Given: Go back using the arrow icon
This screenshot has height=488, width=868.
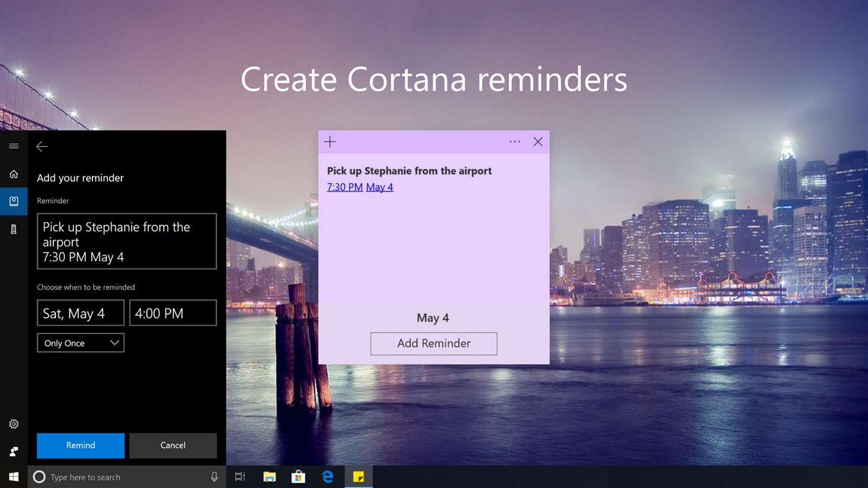Looking at the screenshot, I should click(42, 147).
